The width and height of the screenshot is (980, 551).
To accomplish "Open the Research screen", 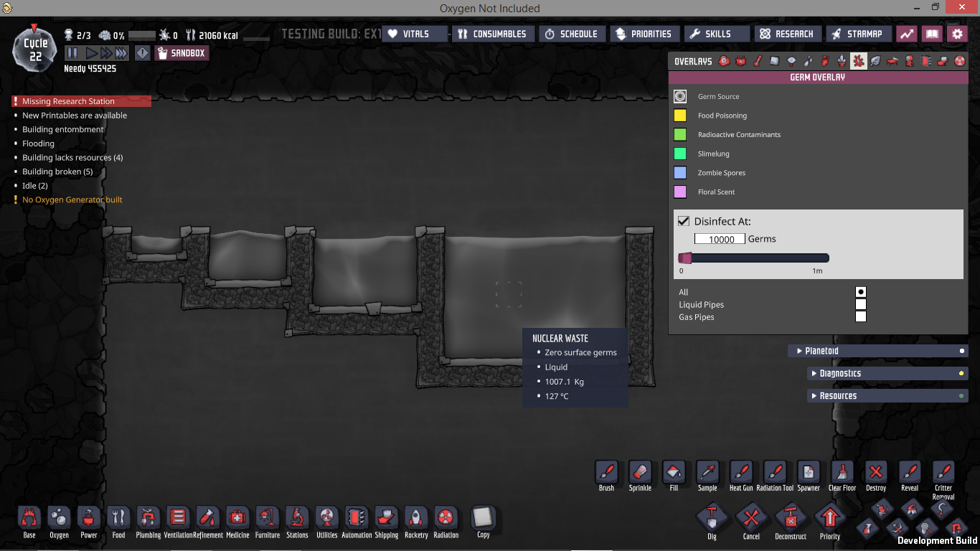I will 786,34.
